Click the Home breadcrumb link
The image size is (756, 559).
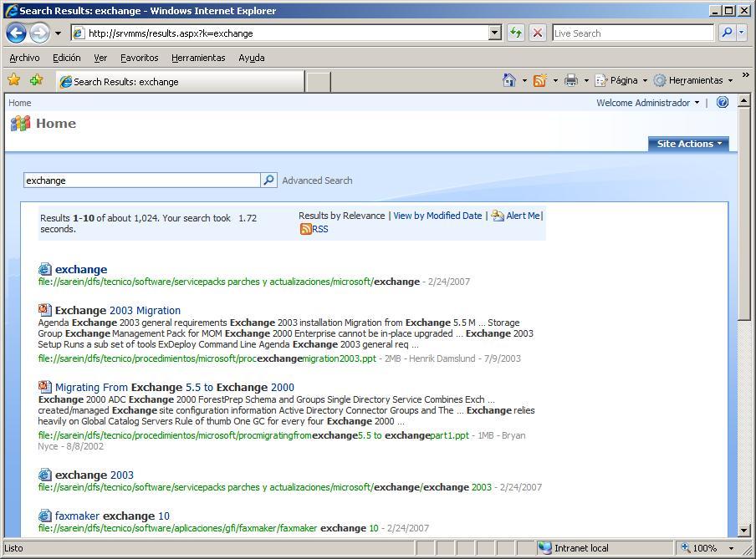(20, 103)
